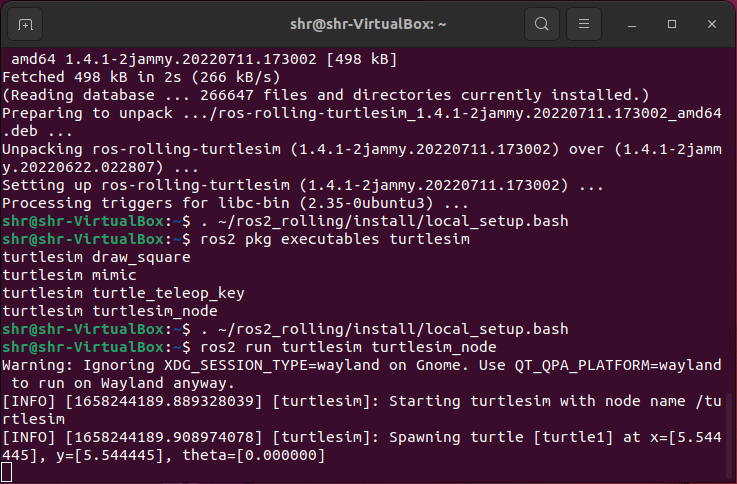Click the terminal scrollbar thumb
Viewport: 737px width, 484px height.
pos(730,436)
